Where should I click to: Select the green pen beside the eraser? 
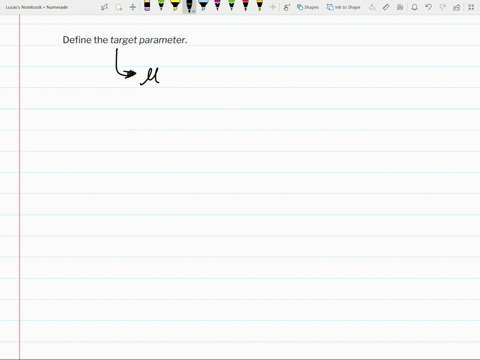click(161, 6)
